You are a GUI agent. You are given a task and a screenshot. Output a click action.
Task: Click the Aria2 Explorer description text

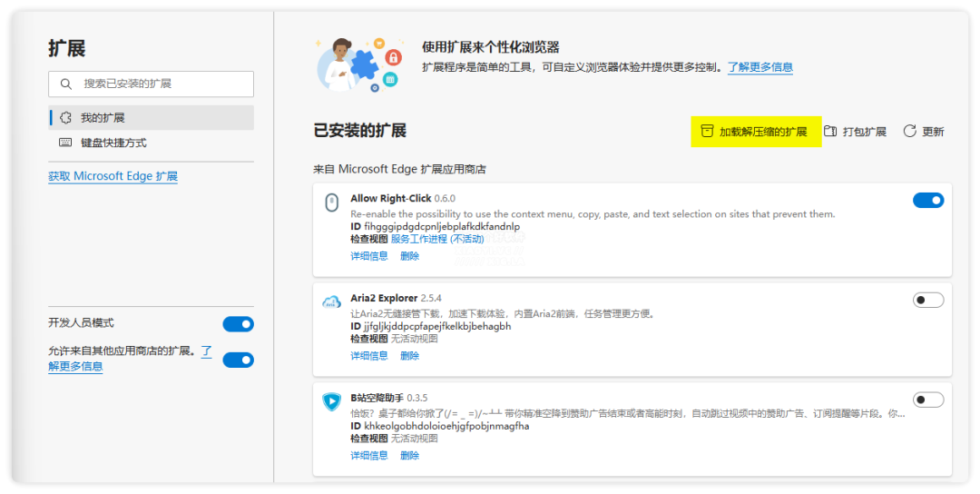pyautogui.click(x=503, y=314)
